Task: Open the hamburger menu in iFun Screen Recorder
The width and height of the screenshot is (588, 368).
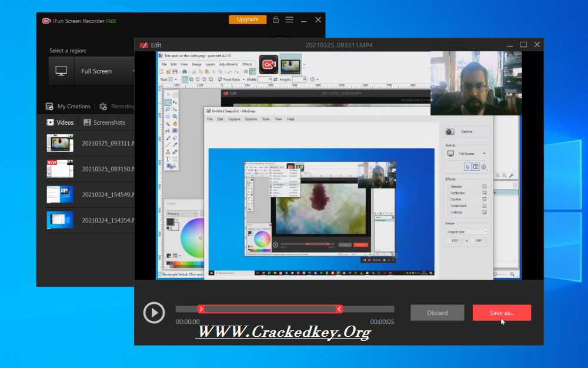Action: [x=289, y=19]
